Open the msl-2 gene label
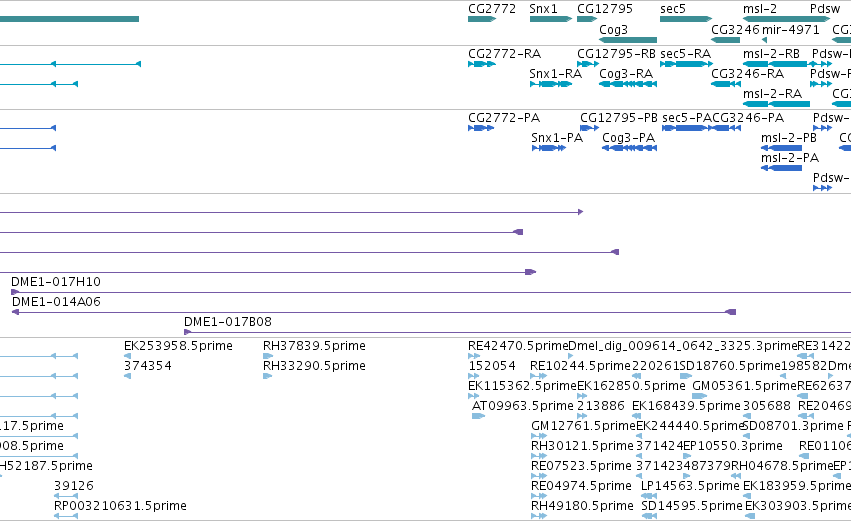Screen dimensions: 851x521 pyautogui.click(x=760, y=9)
